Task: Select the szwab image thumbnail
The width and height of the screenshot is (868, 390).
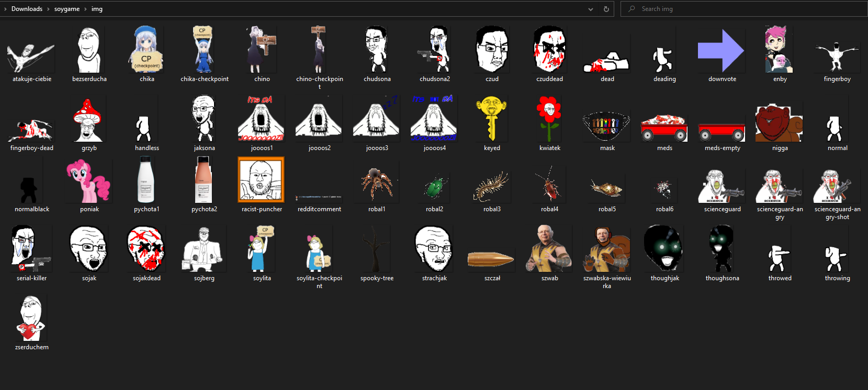Action: [x=549, y=249]
